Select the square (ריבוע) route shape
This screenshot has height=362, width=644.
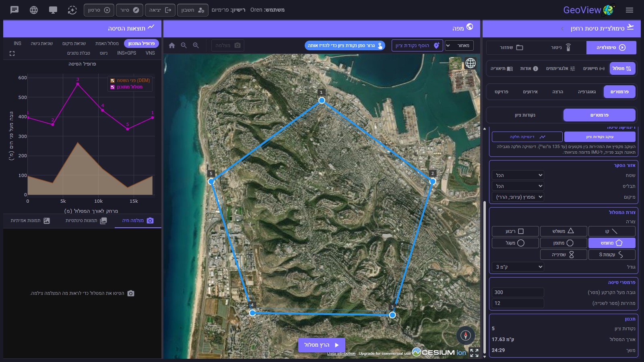pos(515,231)
